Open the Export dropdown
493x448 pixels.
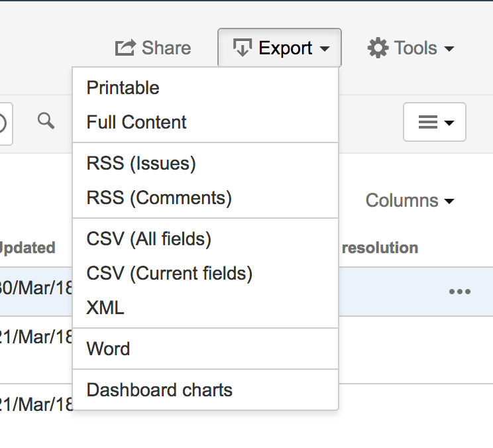coord(280,48)
